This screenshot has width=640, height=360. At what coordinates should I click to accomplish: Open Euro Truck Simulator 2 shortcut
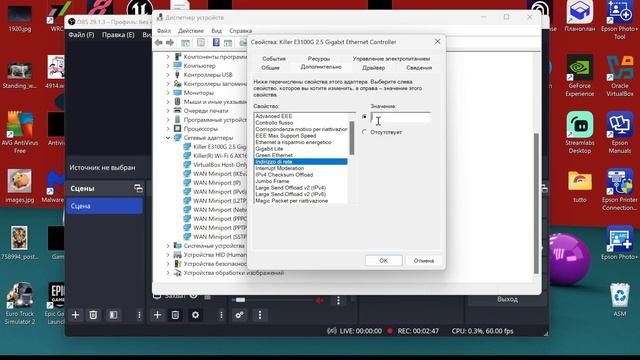20,304
